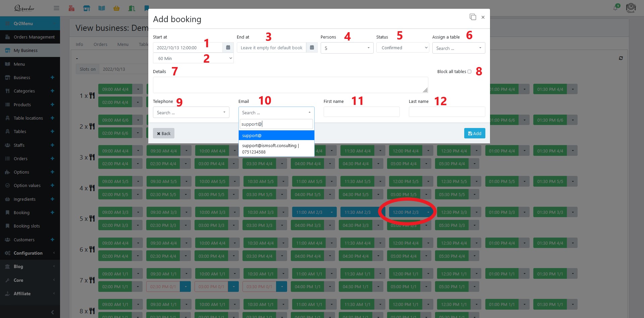The height and width of the screenshot is (318, 644).
Task: Switch to the Orders tab
Action: click(x=100, y=44)
